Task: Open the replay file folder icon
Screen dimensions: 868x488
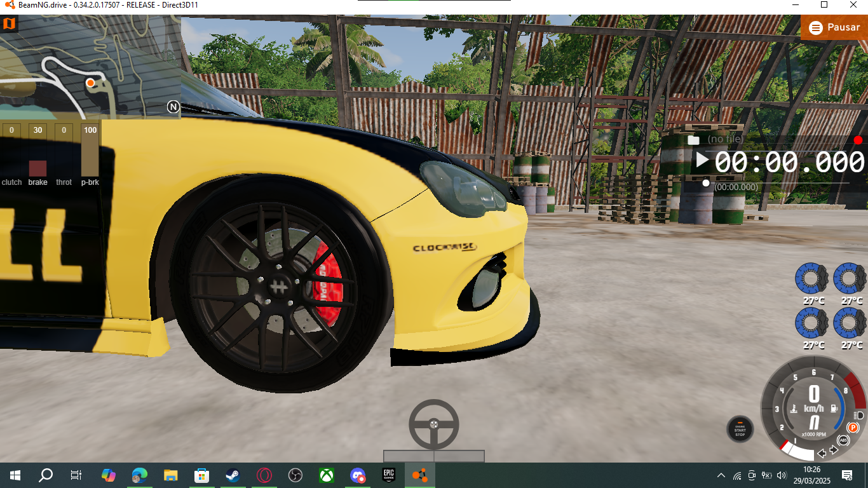Action: pos(693,140)
